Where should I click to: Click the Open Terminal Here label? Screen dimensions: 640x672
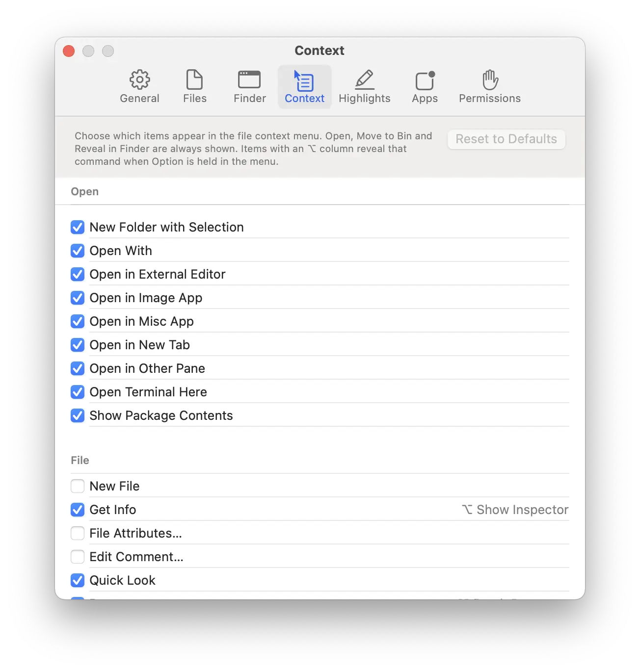(148, 392)
